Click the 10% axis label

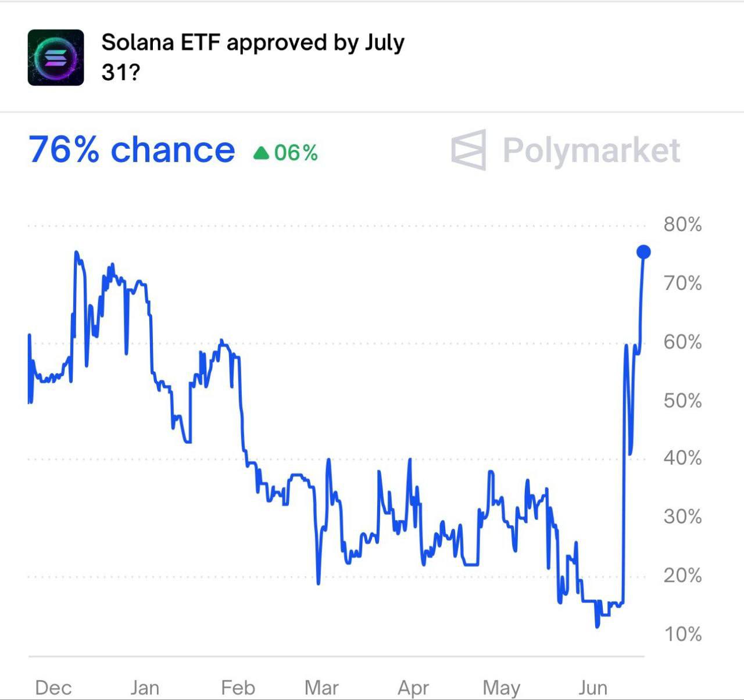(x=683, y=634)
